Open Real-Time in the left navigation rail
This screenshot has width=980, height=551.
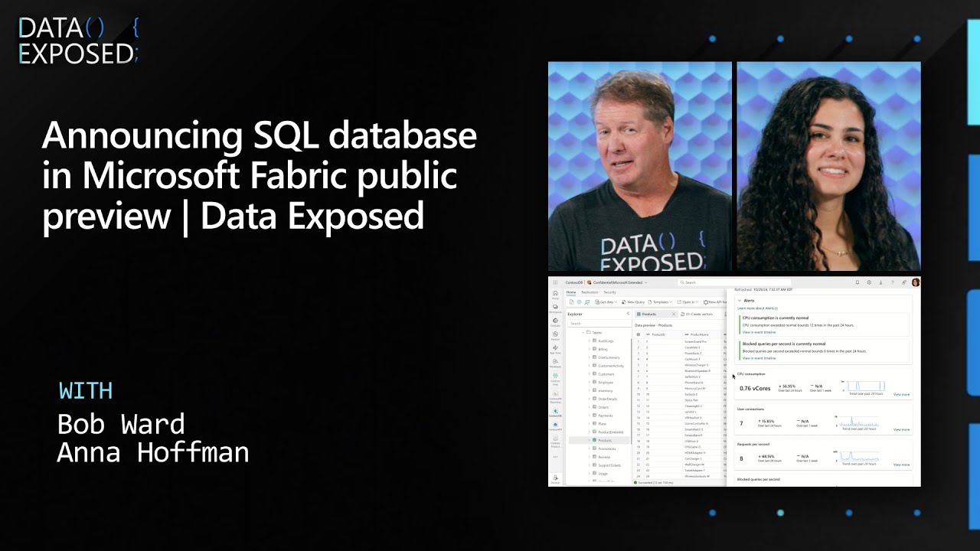pyautogui.click(x=555, y=350)
